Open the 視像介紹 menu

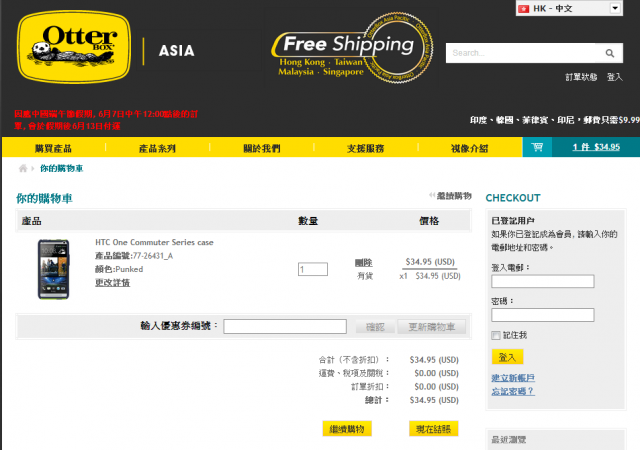(470, 148)
